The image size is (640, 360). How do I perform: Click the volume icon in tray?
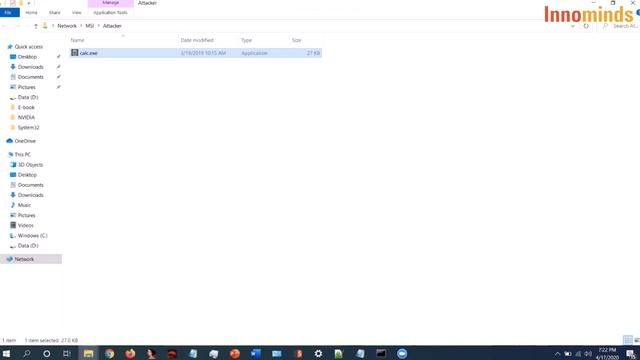coord(588,354)
